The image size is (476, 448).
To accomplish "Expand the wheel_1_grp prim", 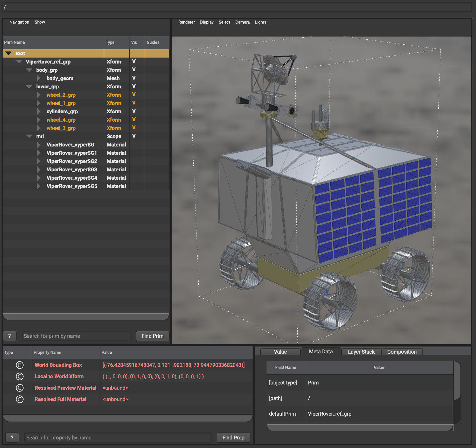I will 39,103.
